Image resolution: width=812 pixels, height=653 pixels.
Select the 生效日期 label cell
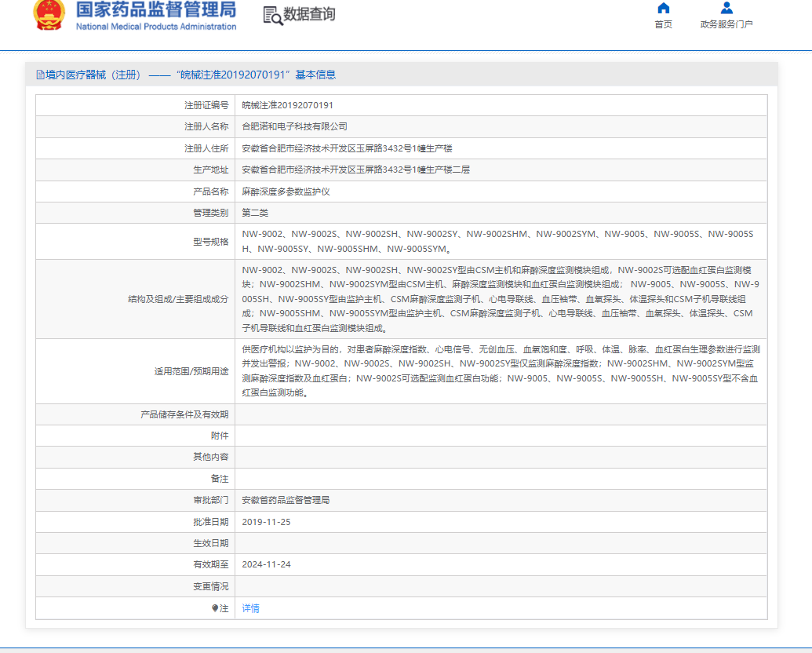tap(135, 543)
